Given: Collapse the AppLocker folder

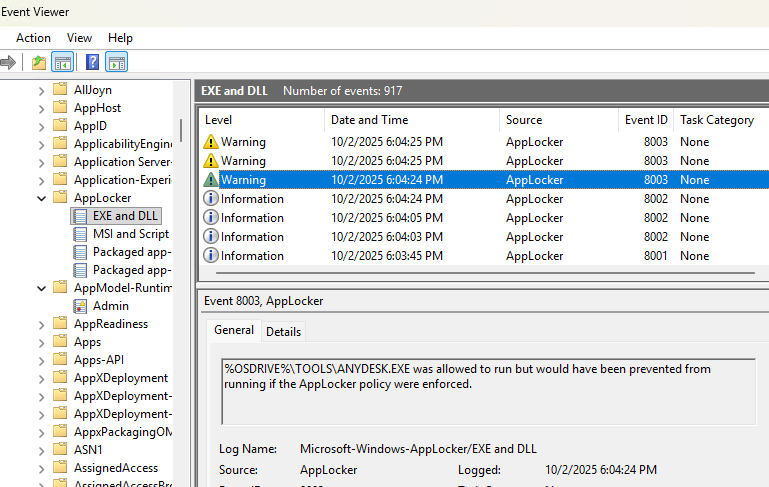Looking at the screenshot, I should pyautogui.click(x=42, y=198).
